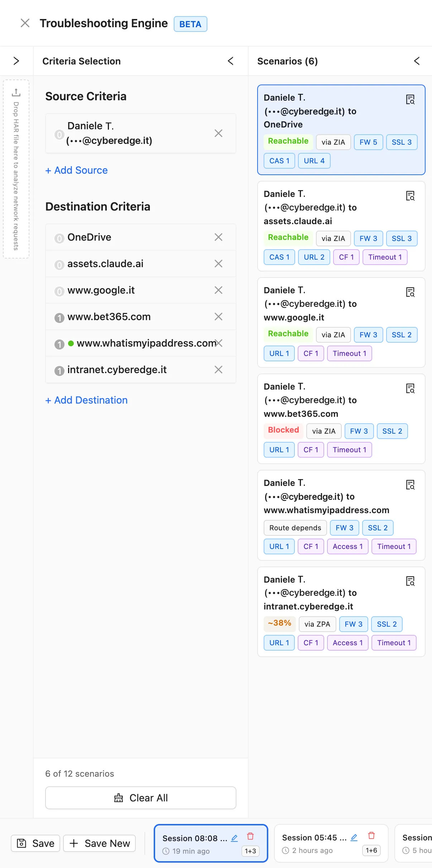
Task: Click Route depends tag in whatismyipaddress scenario
Action: pos(296,528)
